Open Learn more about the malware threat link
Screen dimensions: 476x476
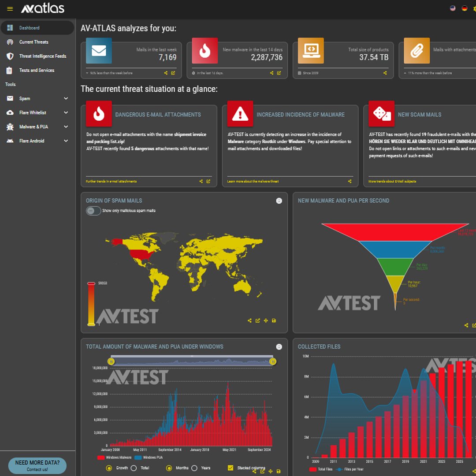coord(253,181)
